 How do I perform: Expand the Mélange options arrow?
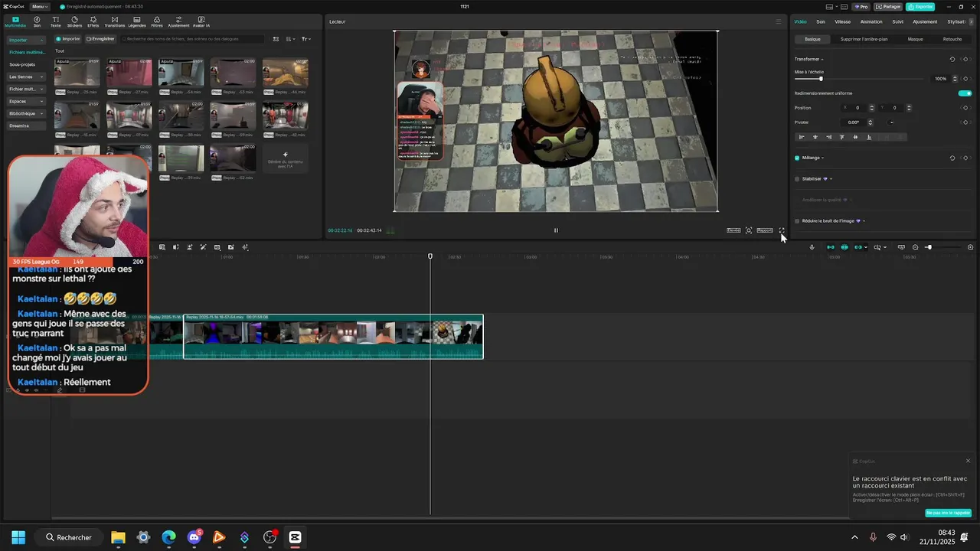823,158
